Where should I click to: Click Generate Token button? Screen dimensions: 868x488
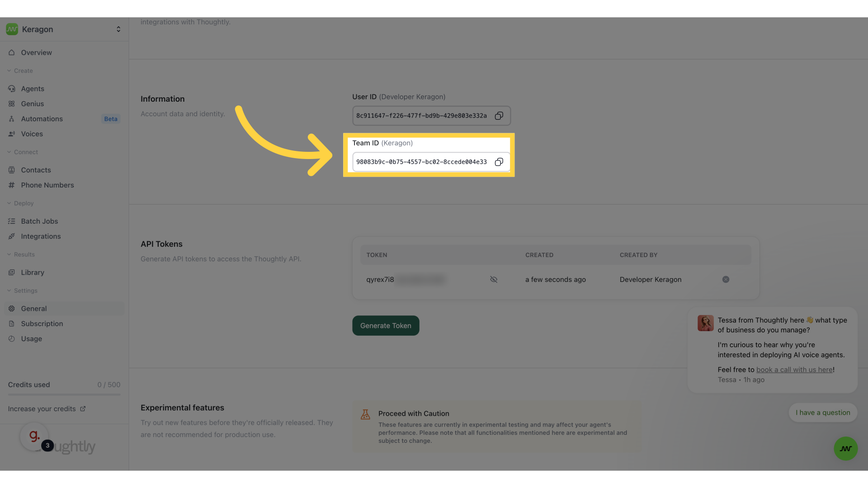[x=386, y=326]
